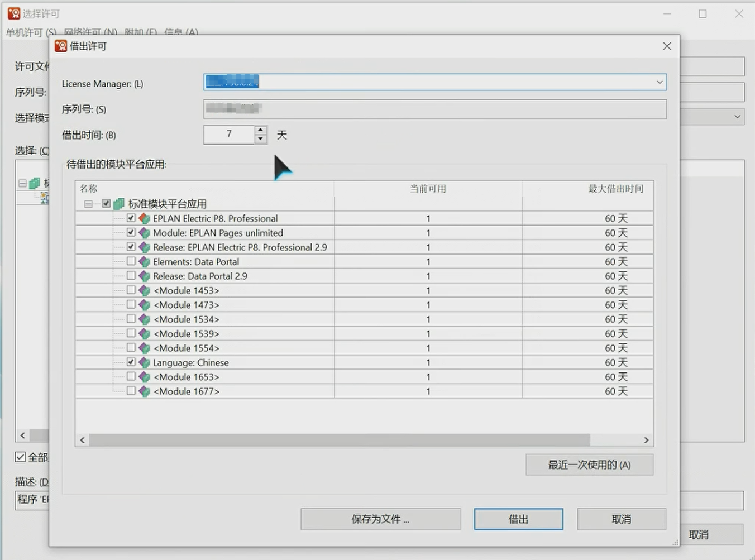Click the Language: Chinese module icon

coord(144,362)
